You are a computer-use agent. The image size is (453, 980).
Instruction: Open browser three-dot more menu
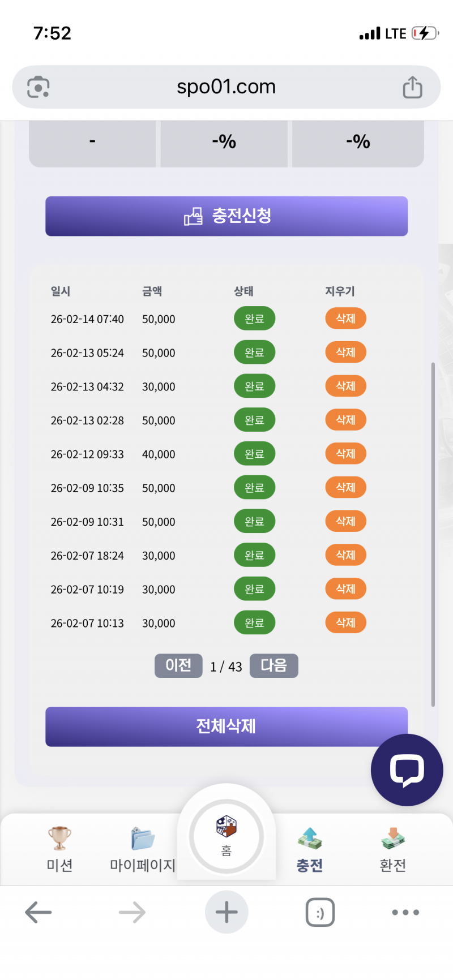[x=405, y=912]
